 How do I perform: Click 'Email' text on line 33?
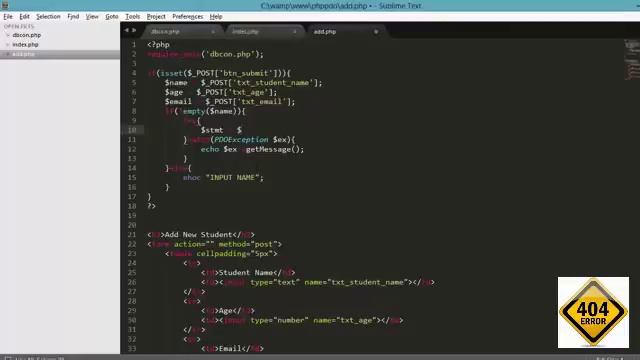click(230, 349)
